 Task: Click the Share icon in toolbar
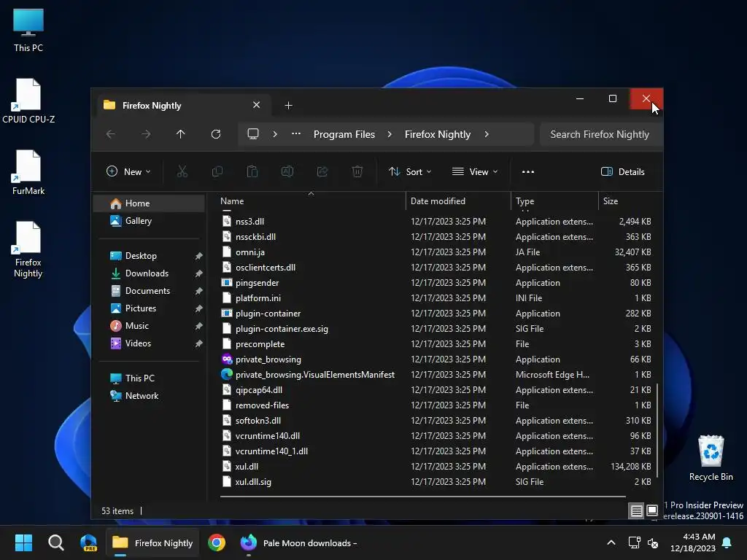point(322,171)
